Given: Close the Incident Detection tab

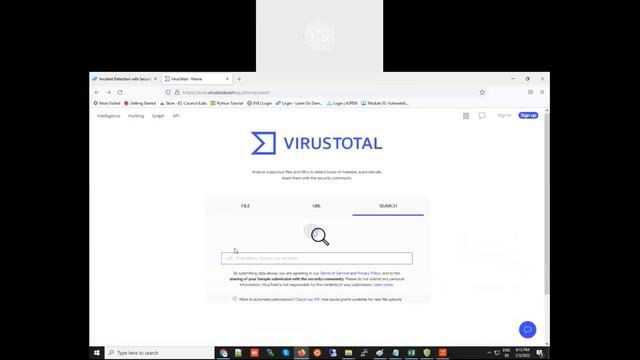Looking at the screenshot, I should (x=156, y=79).
